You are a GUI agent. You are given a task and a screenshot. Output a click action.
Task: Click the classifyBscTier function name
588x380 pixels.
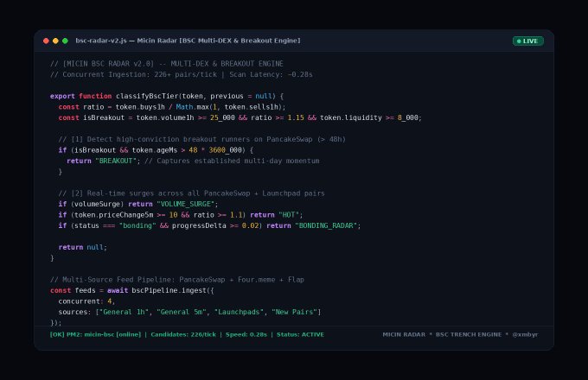click(147, 96)
